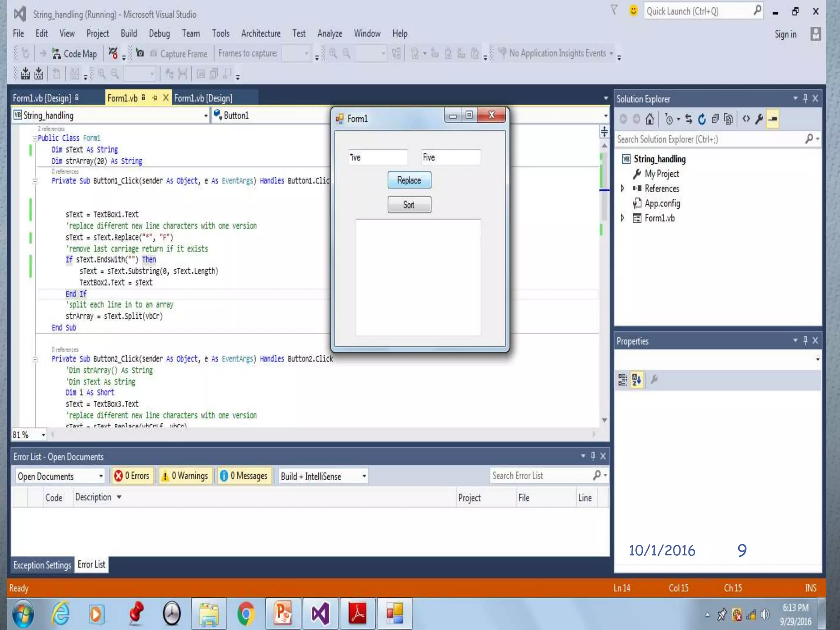Open the Debug menu
Screen dimensions: 840x630
pos(159,34)
